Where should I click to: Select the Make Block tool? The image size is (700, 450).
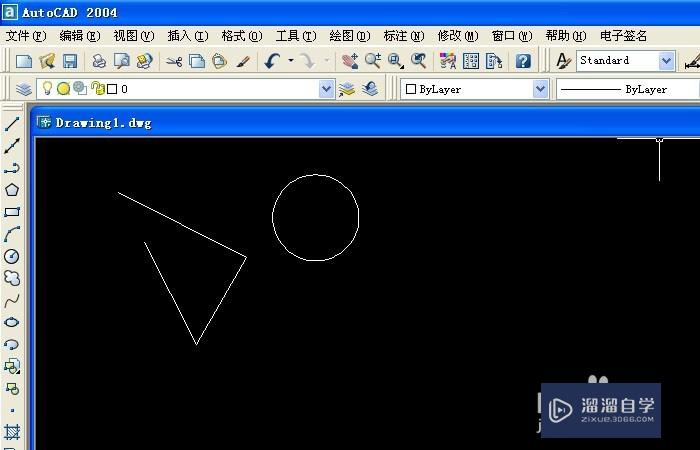click(x=12, y=388)
